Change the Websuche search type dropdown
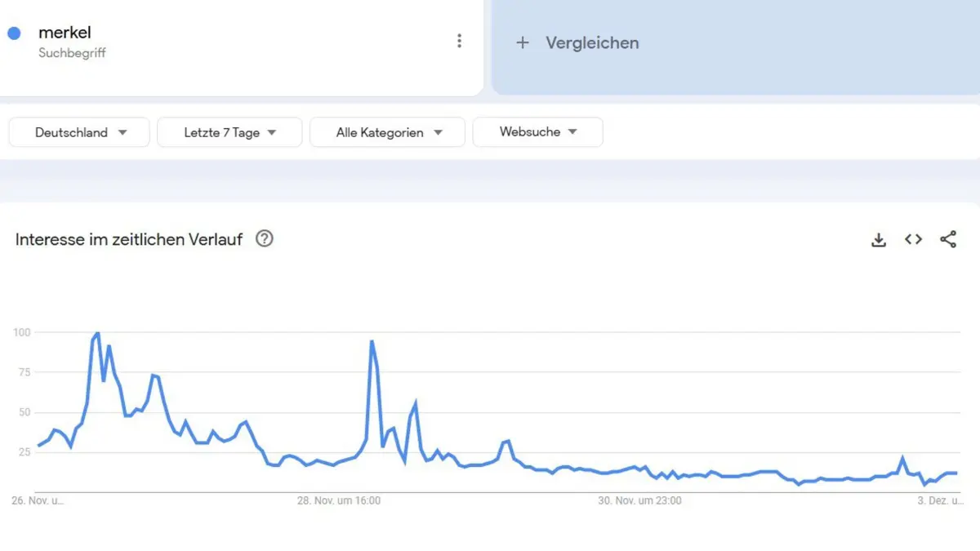980x551 pixels. pyautogui.click(x=538, y=132)
